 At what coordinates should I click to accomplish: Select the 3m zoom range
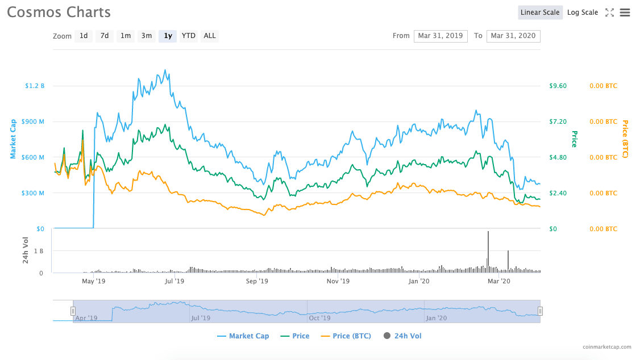tap(147, 36)
